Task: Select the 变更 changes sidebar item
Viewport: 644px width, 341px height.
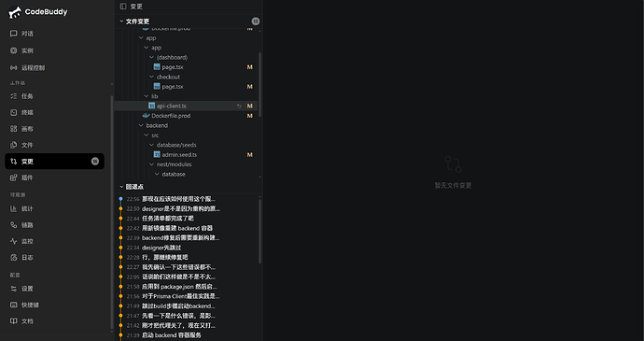Action: [x=54, y=162]
